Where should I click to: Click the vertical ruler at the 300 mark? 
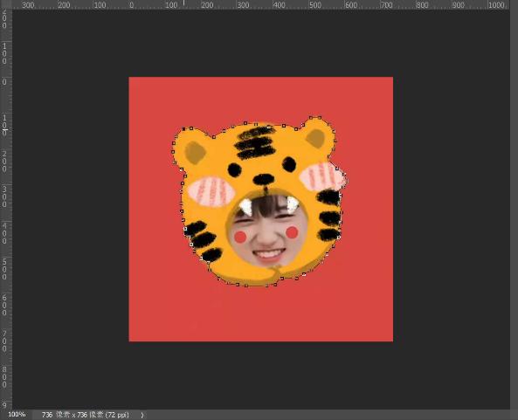[4, 196]
